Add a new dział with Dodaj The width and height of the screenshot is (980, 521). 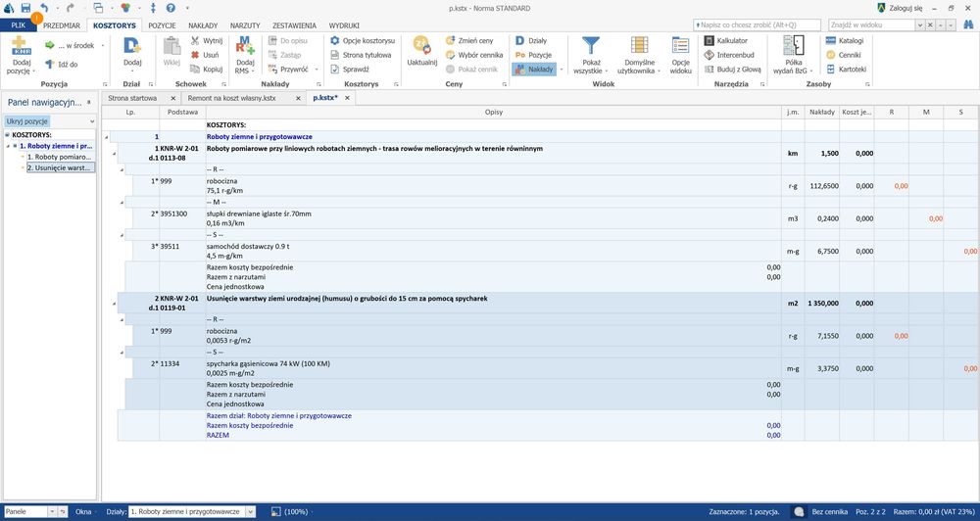click(132, 53)
